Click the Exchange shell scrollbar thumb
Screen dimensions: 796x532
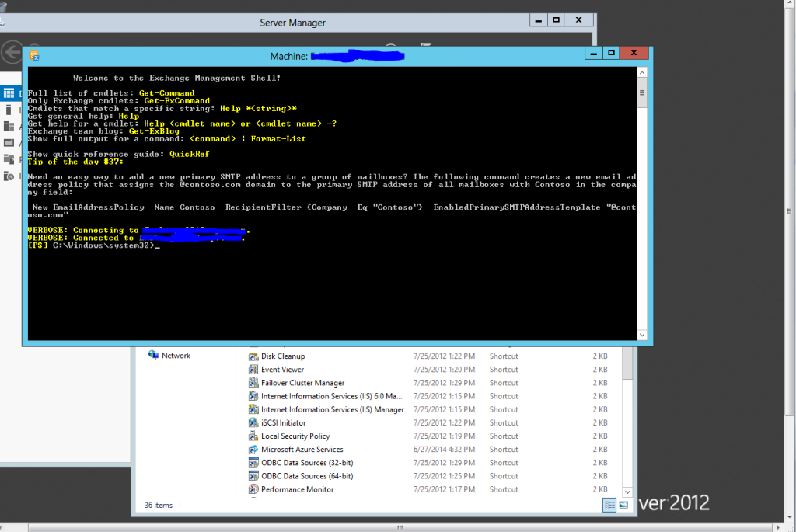tap(642, 92)
